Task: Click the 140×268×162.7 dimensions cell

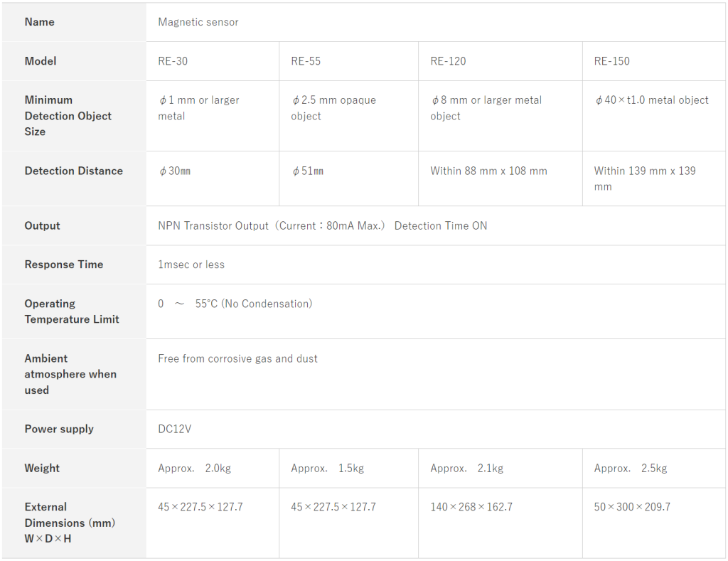Action: pyautogui.click(x=471, y=507)
